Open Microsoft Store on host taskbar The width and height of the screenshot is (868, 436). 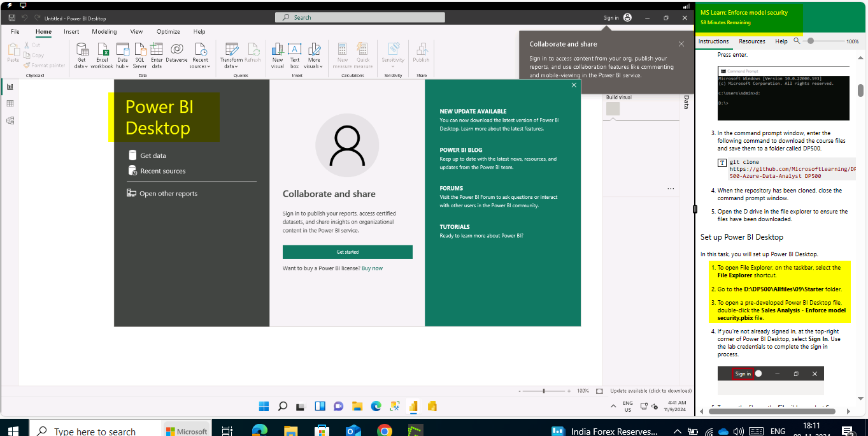tap(322, 431)
